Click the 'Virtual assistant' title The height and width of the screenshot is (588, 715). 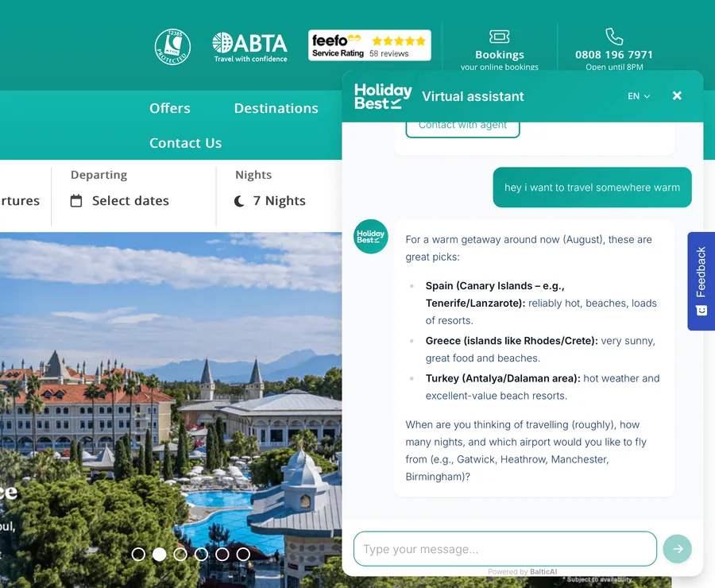click(x=473, y=96)
